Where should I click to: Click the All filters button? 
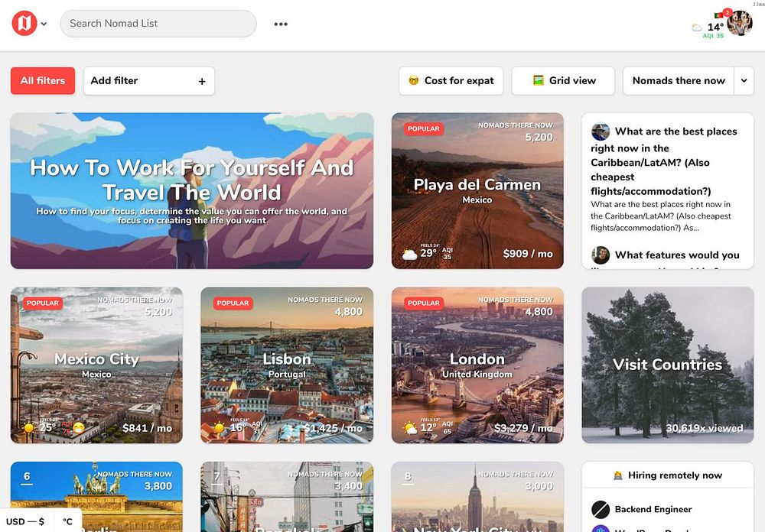[x=43, y=80]
